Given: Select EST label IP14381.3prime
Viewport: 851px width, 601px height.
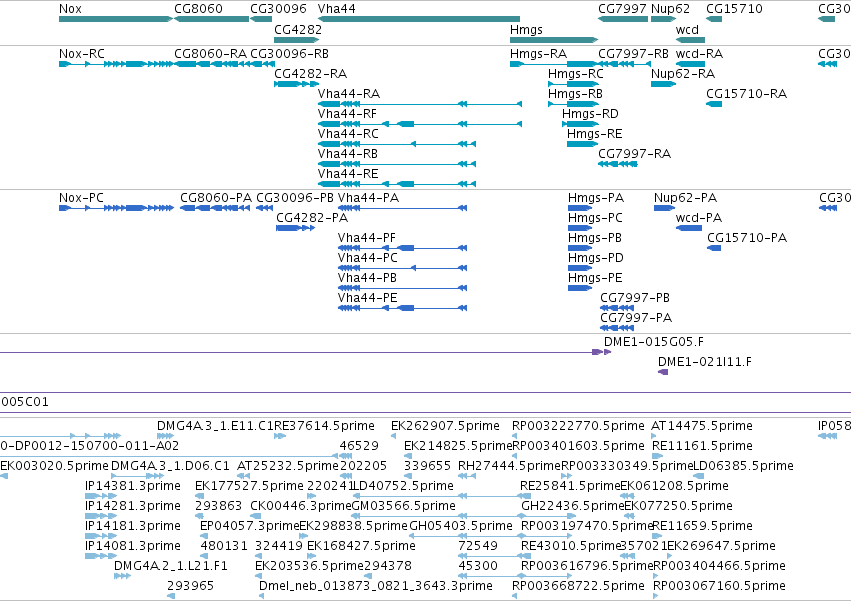Looking at the screenshot, I should (133, 486).
